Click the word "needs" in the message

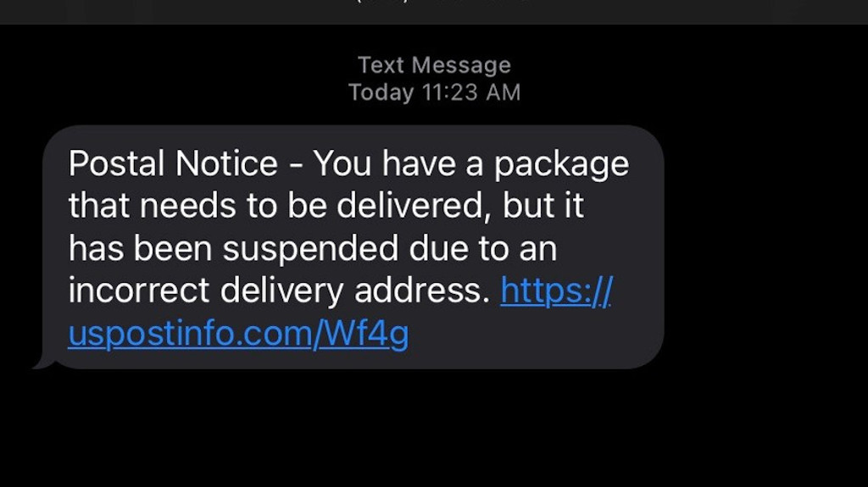click(187, 207)
